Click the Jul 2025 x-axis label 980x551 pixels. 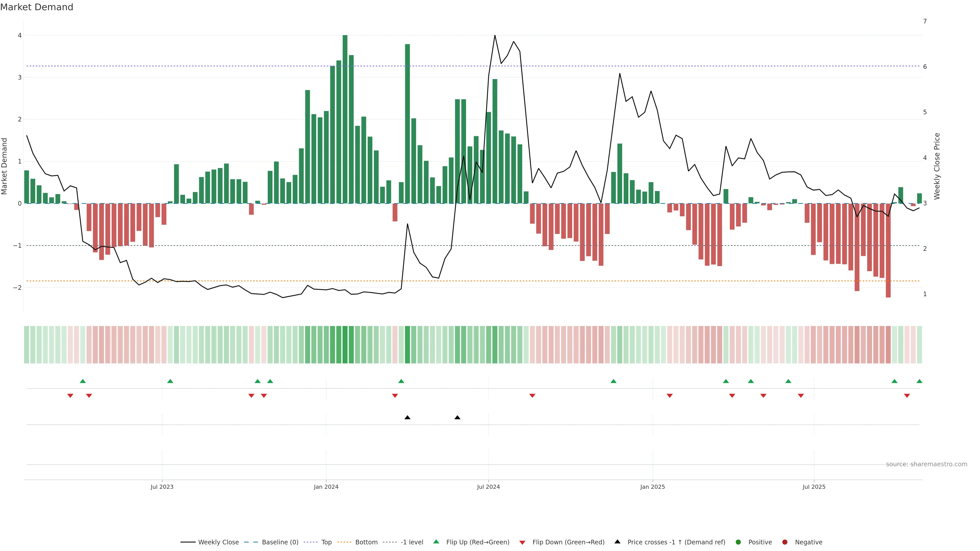(814, 487)
